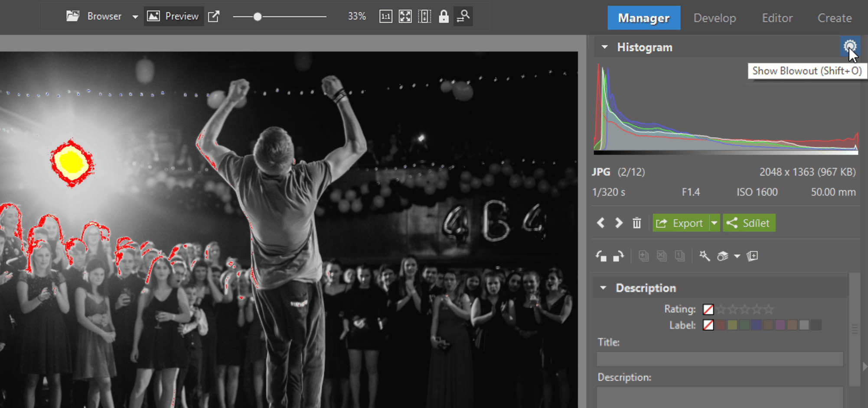Open preview in separate window icon
Image resolution: width=868 pixels, height=408 pixels.
(x=214, y=16)
